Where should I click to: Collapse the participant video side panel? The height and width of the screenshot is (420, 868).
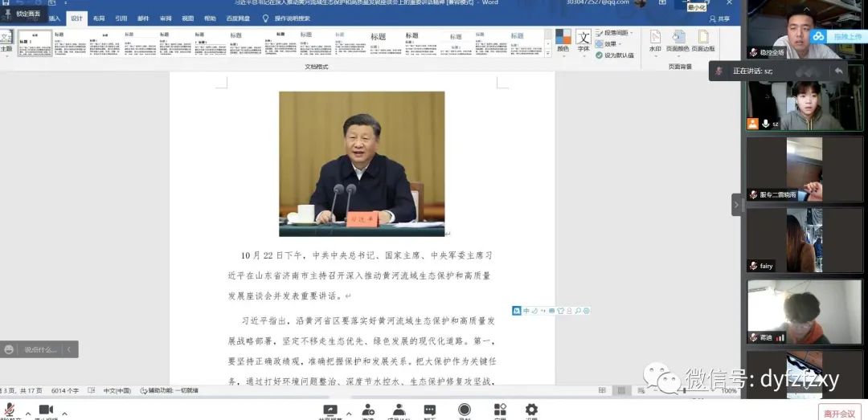pyautogui.click(x=736, y=205)
